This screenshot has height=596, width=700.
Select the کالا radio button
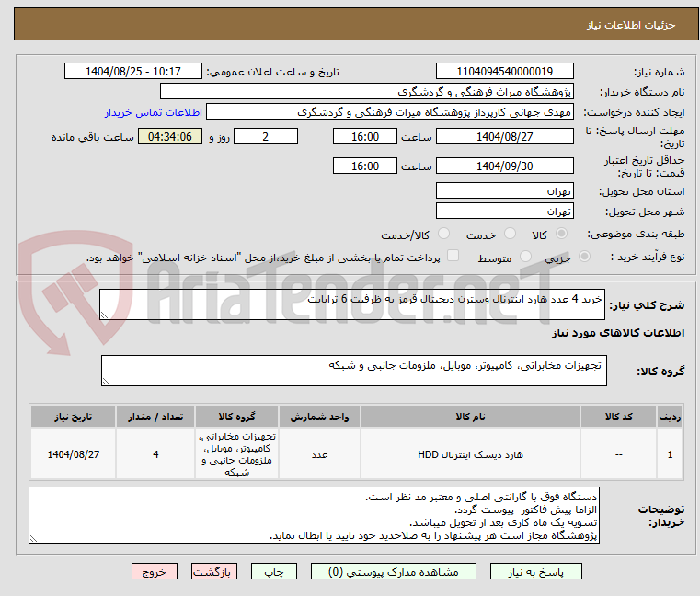point(561,234)
